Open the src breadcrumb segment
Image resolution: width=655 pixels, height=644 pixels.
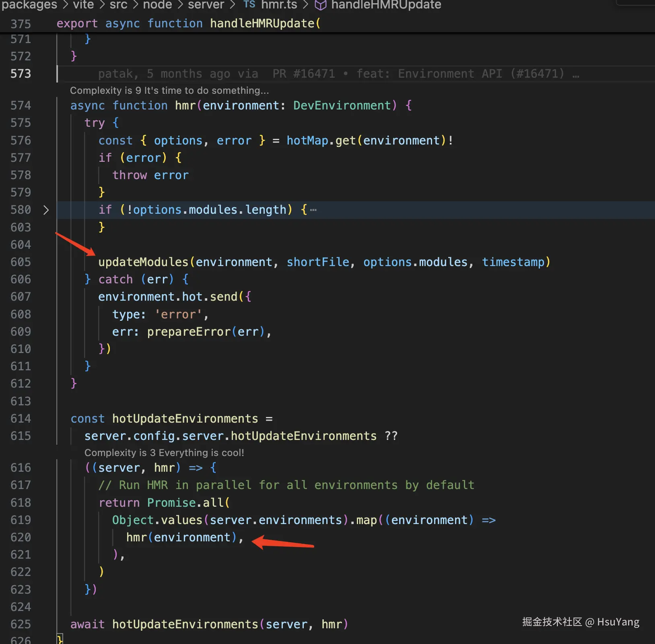coord(118,5)
